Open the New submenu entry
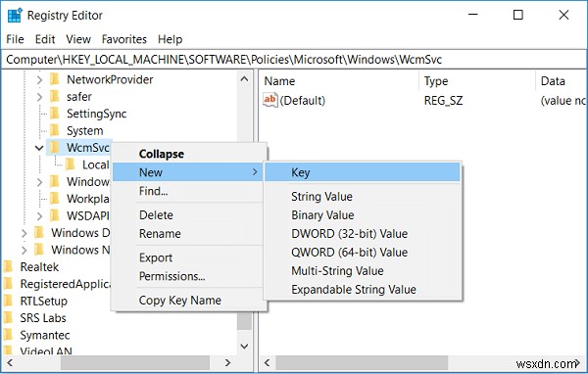Screen dimensions: 588x374 click(x=187, y=172)
